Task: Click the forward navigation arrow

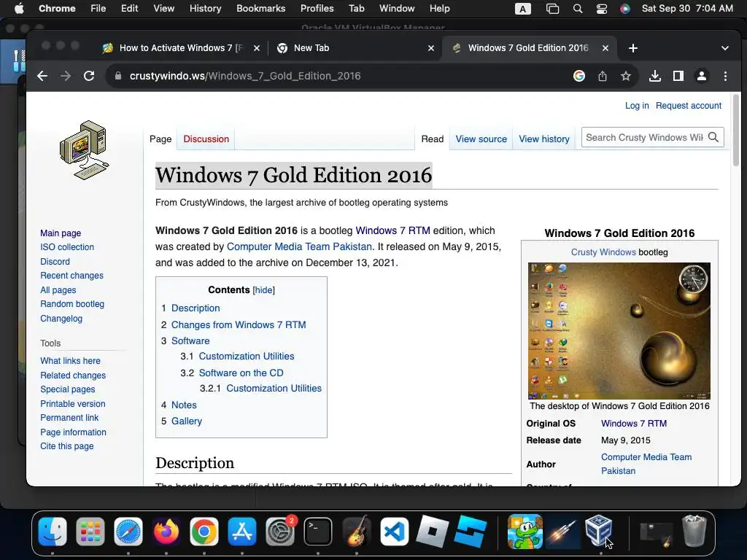Action: click(66, 76)
